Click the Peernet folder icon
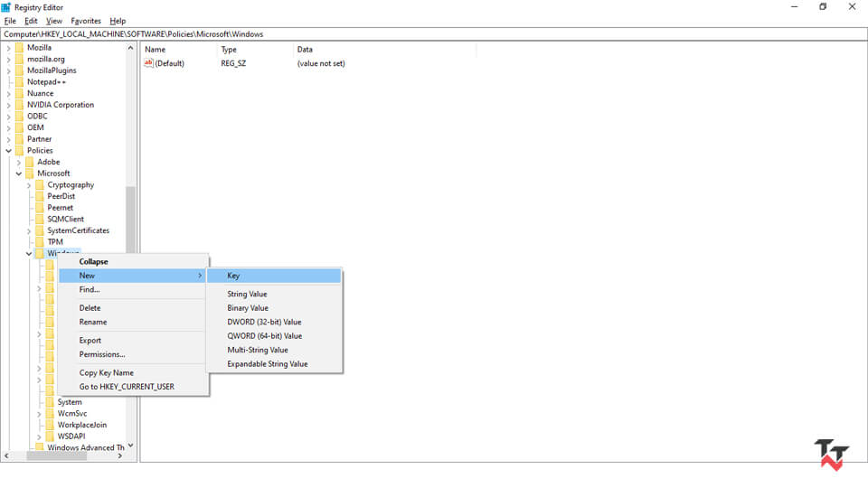The image size is (868, 488). (39, 208)
